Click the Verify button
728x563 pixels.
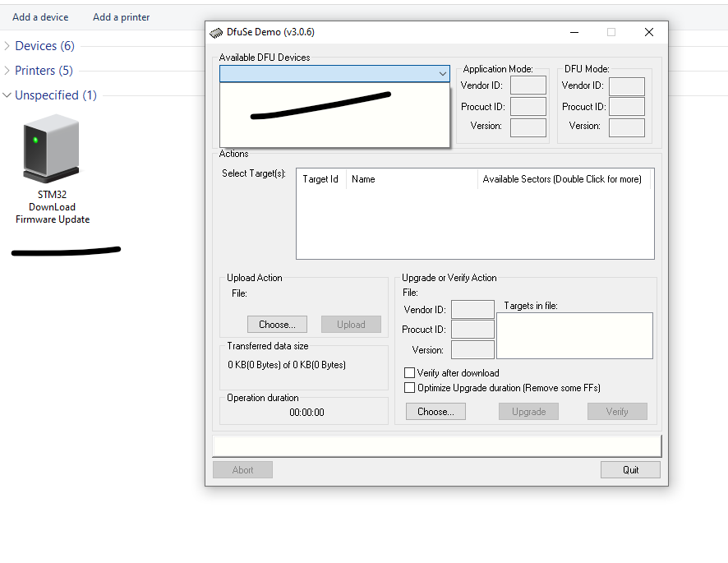(617, 411)
